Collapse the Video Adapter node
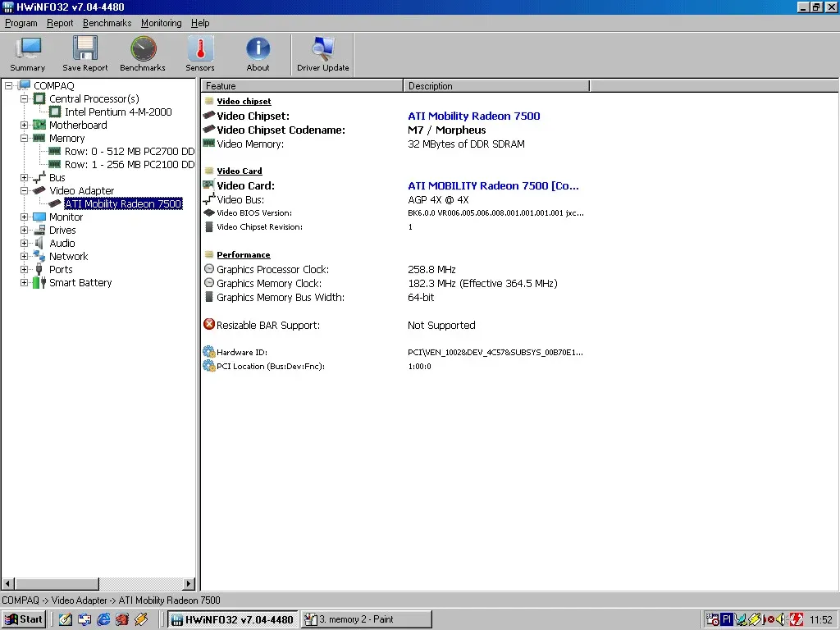This screenshot has width=840, height=630. coord(24,190)
